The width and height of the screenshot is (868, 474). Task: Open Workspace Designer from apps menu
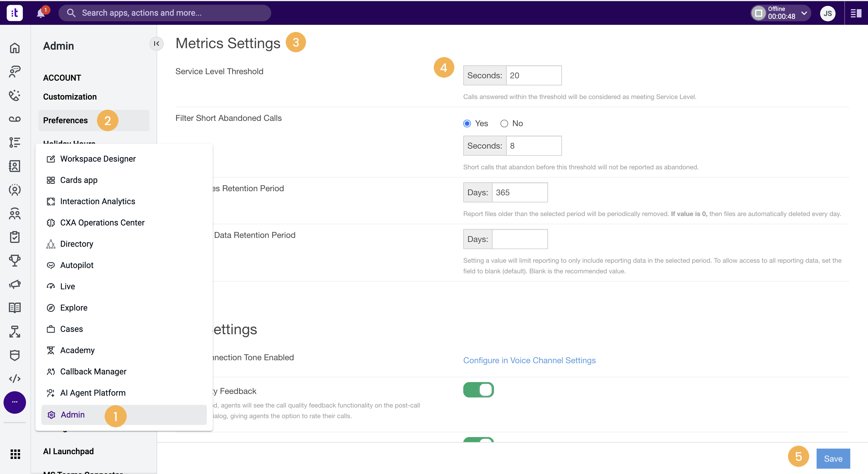tap(124, 159)
